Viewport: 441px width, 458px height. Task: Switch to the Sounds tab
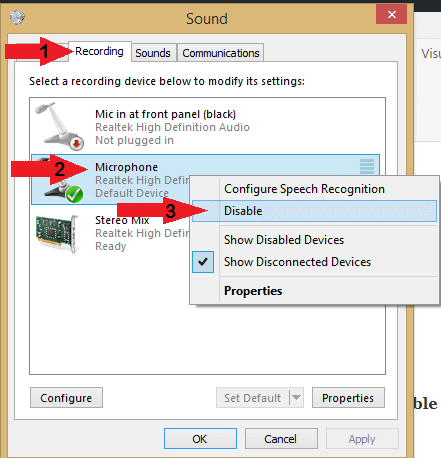tap(153, 53)
